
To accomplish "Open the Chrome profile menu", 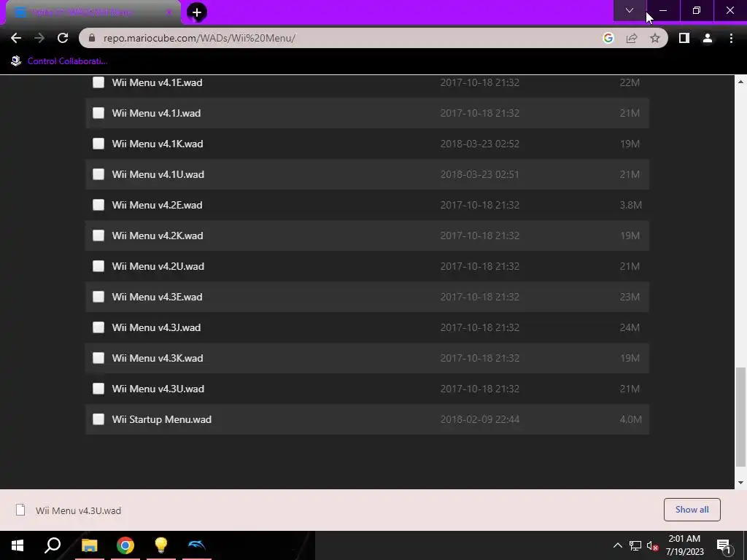I will [708, 38].
